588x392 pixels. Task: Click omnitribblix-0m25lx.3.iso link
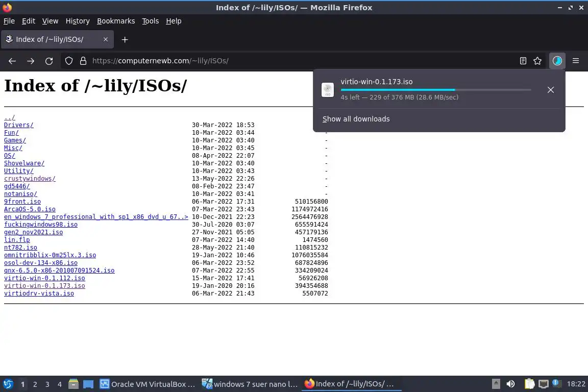point(50,255)
